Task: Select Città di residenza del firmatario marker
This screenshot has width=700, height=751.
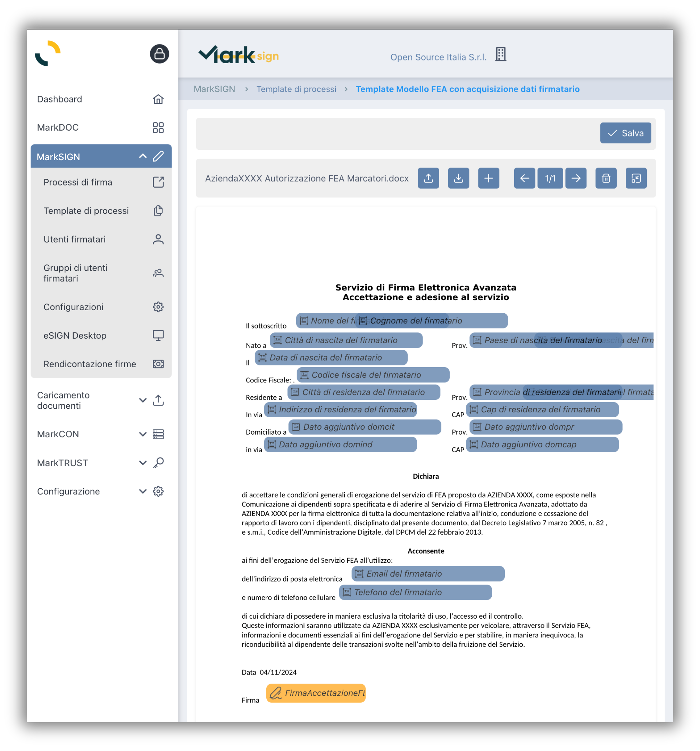Action: (364, 392)
